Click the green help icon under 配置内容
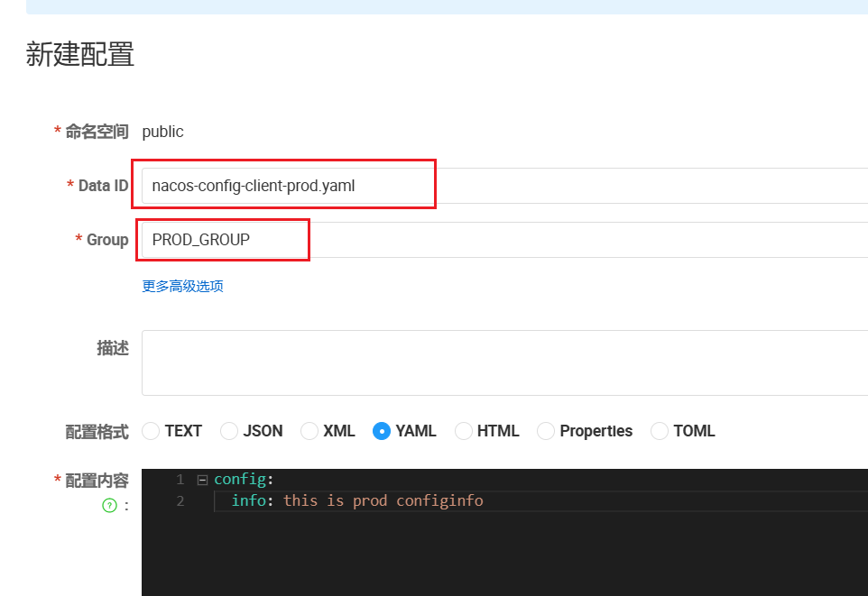 109,505
